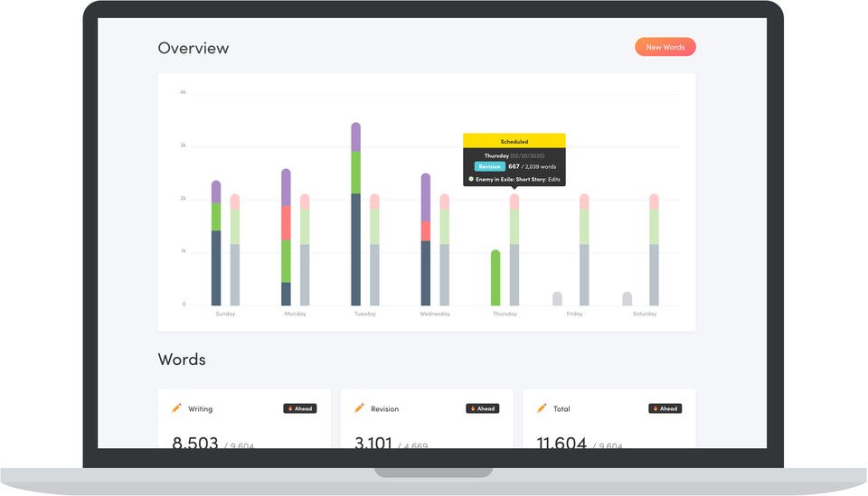Screen dimensions: 868x496
Task: Click the 3,101 revision word count
Action: pos(373,443)
